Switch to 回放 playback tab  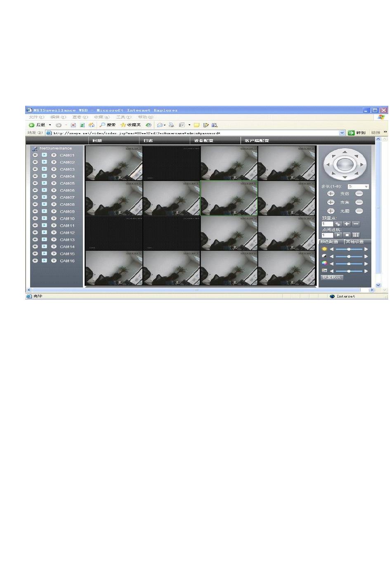pos(97,141)
